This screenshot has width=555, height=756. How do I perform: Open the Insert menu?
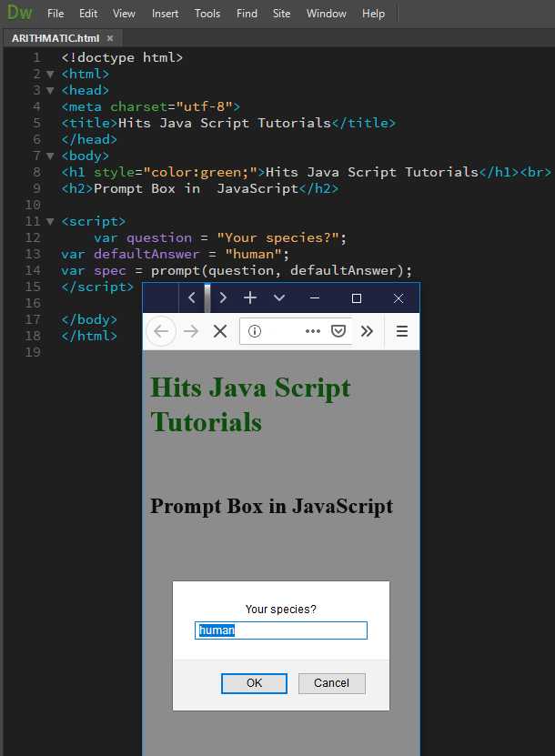[x=165, y=14]
